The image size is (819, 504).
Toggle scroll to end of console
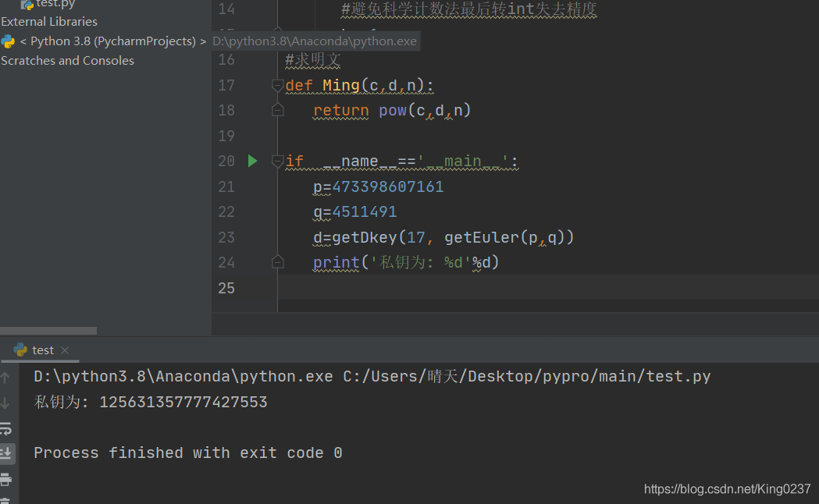6,453
